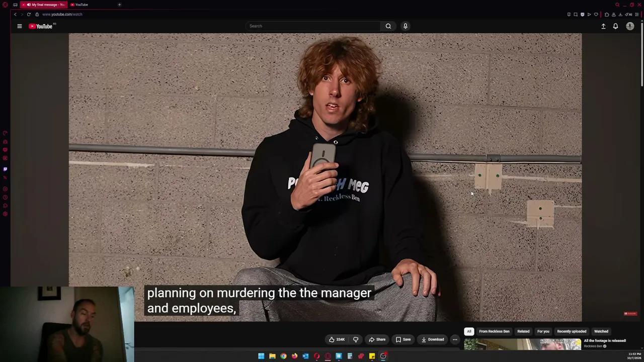The height and width of the screenshot is (362, 644).
Task: Like the video with 334K likes
Action: tap(337, 339)
